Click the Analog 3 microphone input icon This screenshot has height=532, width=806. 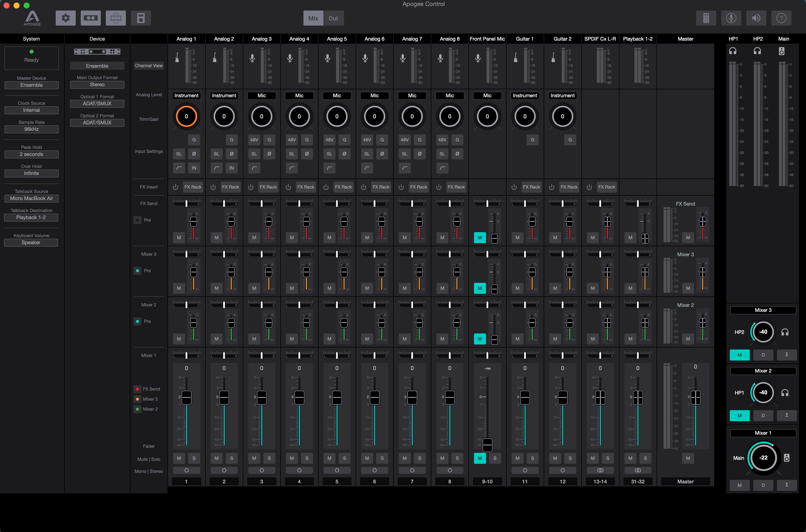click(x=252, y=58)
